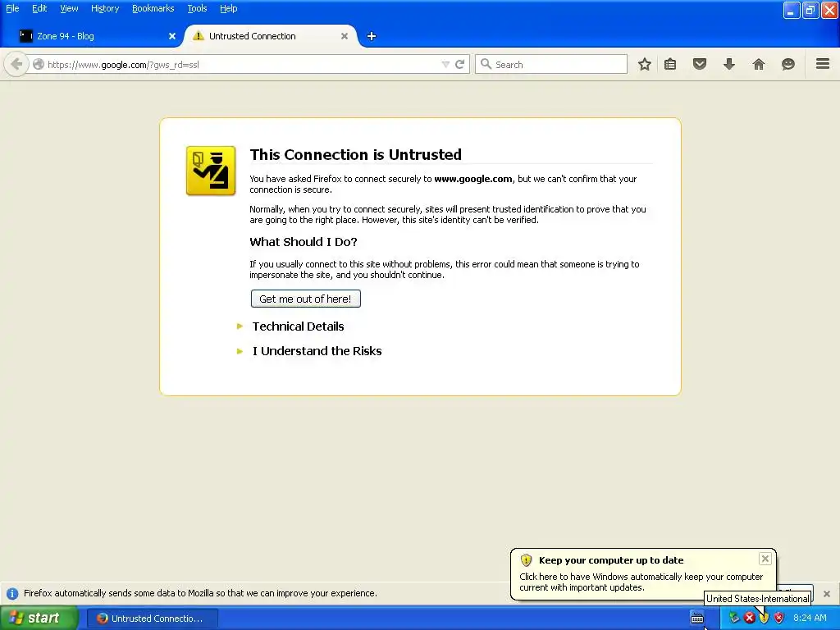Bookmark this page with the star icon
840x630 pixels.
(x=645, y=64)
